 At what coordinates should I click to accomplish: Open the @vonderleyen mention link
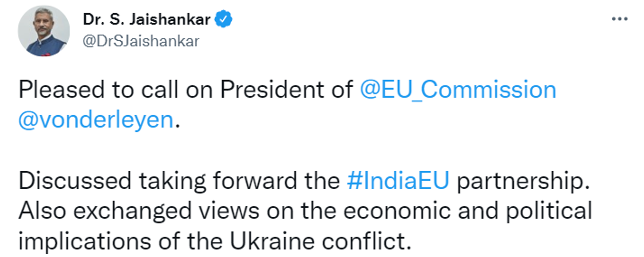point(96,120)
